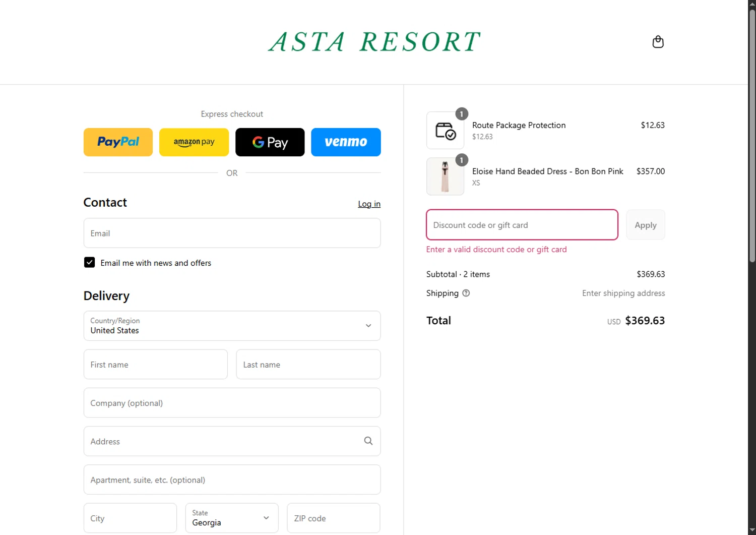Click the 'Enter shipping address' text
The height and width of the screenshot is (535, 756).
[623, 293]
